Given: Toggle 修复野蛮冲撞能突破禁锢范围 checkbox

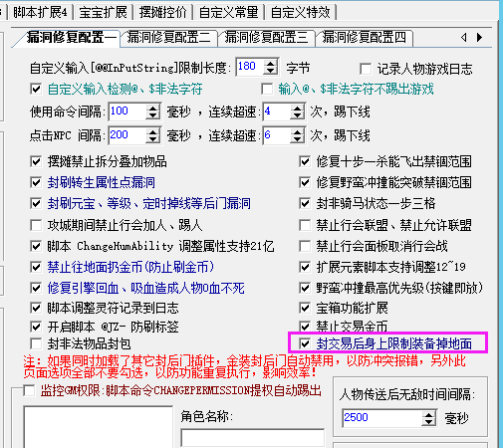Looking at the screenshot, I should point(305,182).
